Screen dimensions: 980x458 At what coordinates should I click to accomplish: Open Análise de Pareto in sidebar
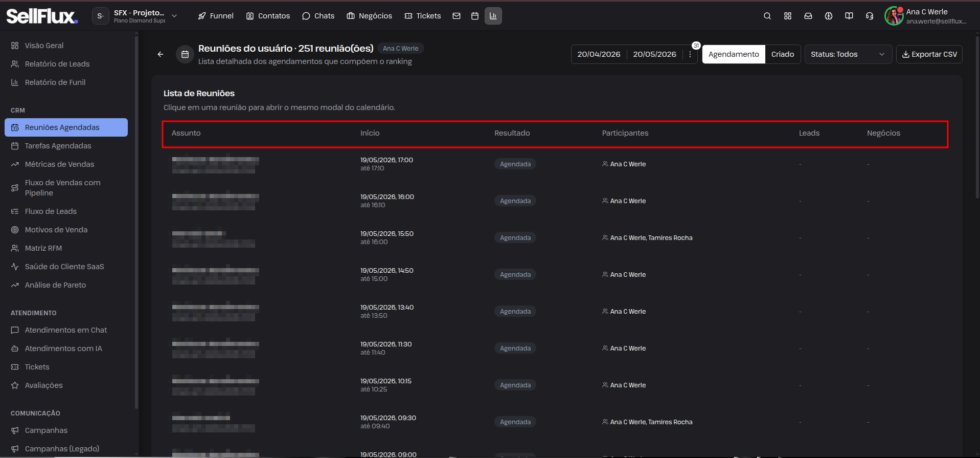point(66,285)
